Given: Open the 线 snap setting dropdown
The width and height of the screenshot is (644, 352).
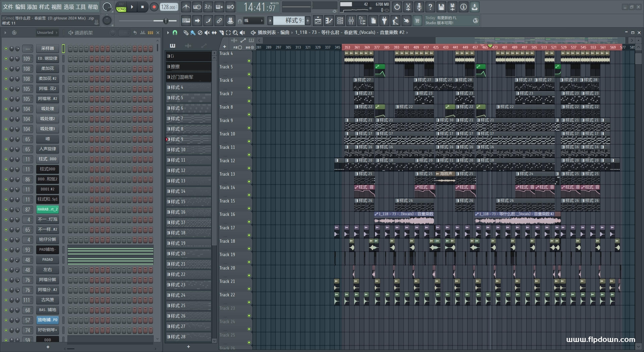Looking at the screenshot, I should pos(254,21).
